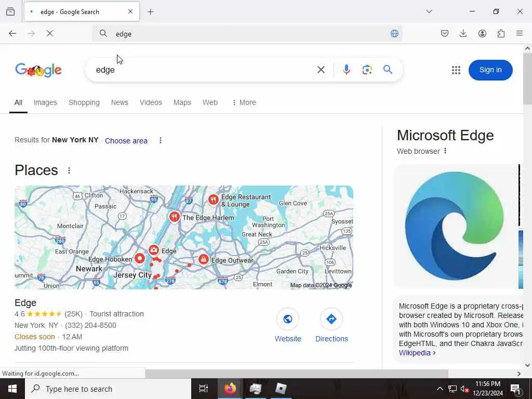The height and width of the screenshot is (399, 532).
Task: Switch to Images results tab
Action: click(x=45, y=102)
